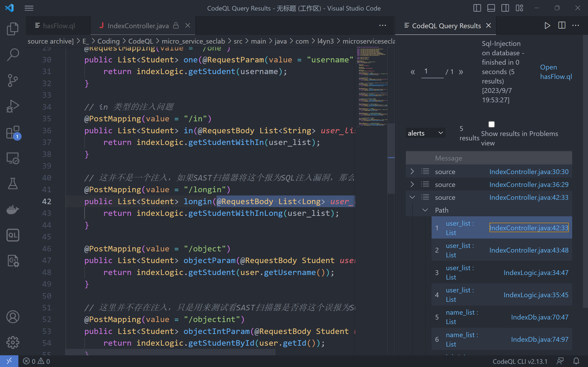Open the Source Control view
This screenshot has width=588, height=367.
pos(12,80)
